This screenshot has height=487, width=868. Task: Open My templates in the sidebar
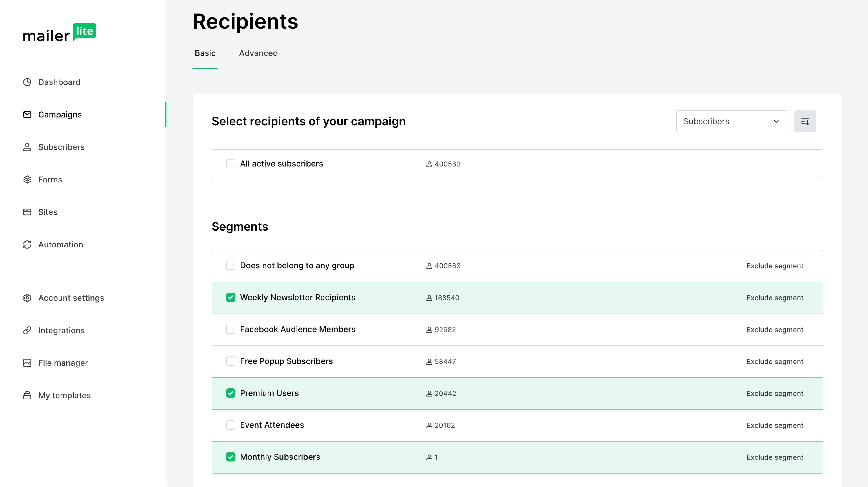coord(64,395)
